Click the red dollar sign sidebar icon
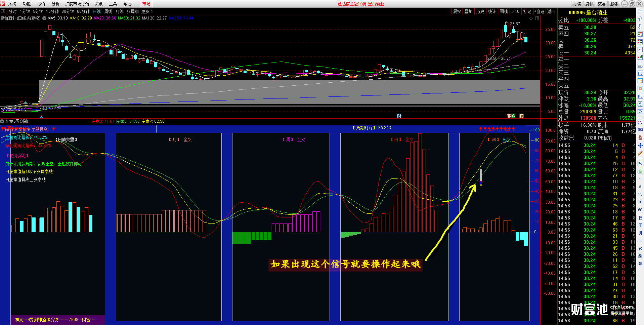The image size is (644, 325). (x=640, y=137)
